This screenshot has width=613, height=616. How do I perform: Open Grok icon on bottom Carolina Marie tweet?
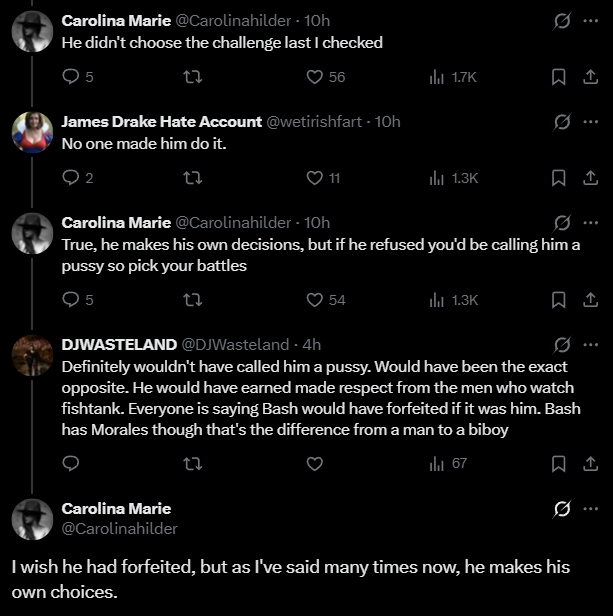562,509
